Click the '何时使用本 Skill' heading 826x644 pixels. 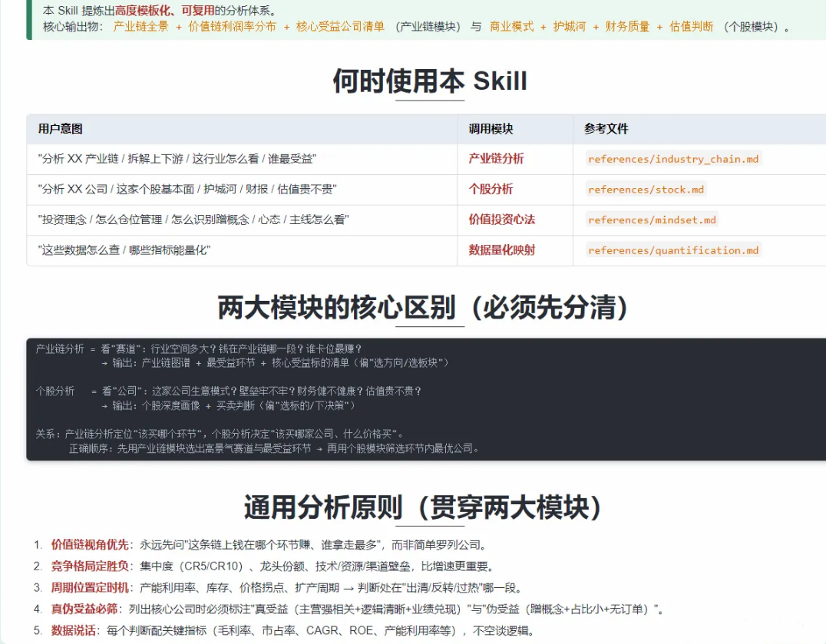(429, 81)
